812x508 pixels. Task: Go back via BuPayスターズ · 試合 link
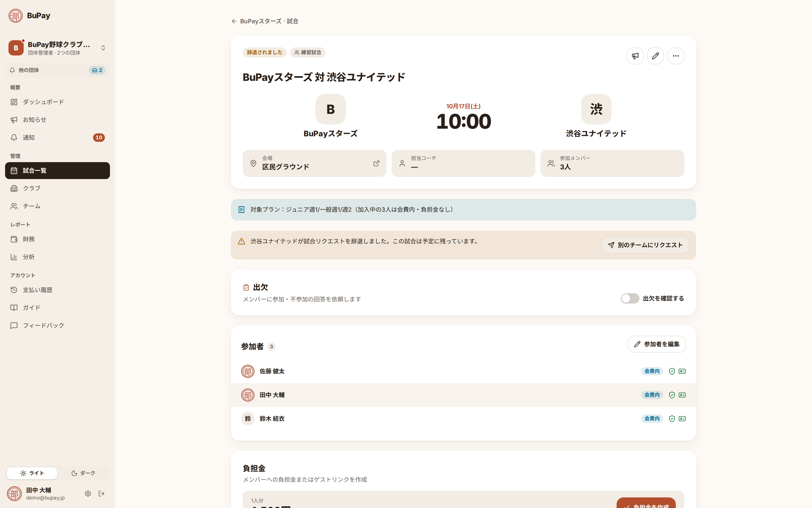pos(265,21)
